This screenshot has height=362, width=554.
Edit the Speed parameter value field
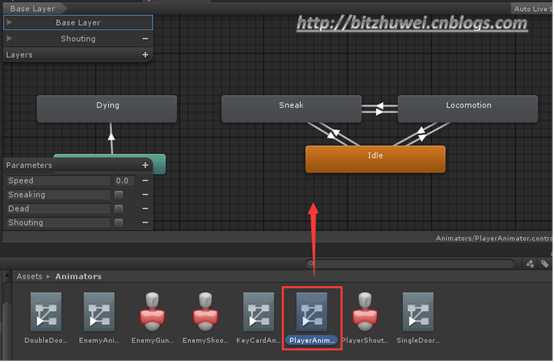point(122,180)
